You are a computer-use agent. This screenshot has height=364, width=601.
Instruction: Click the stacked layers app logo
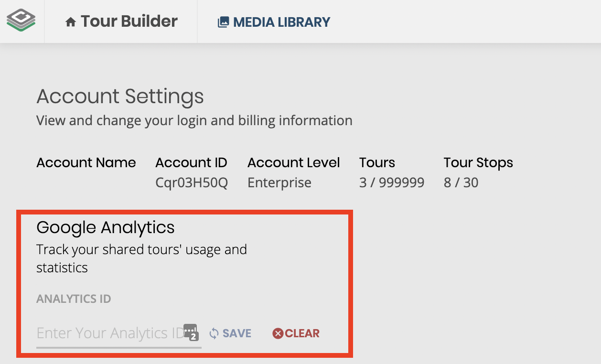(x=21, y=21)
